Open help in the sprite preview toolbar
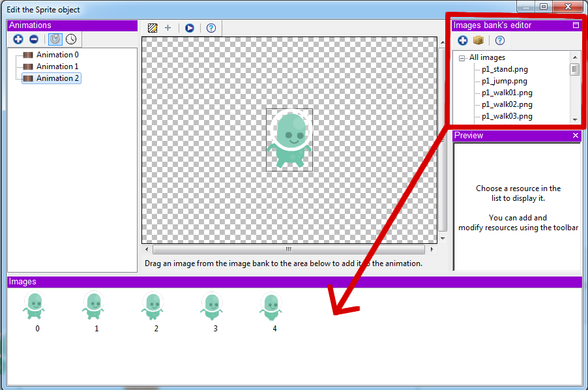The image size is (588, 390). coord(211,28)
